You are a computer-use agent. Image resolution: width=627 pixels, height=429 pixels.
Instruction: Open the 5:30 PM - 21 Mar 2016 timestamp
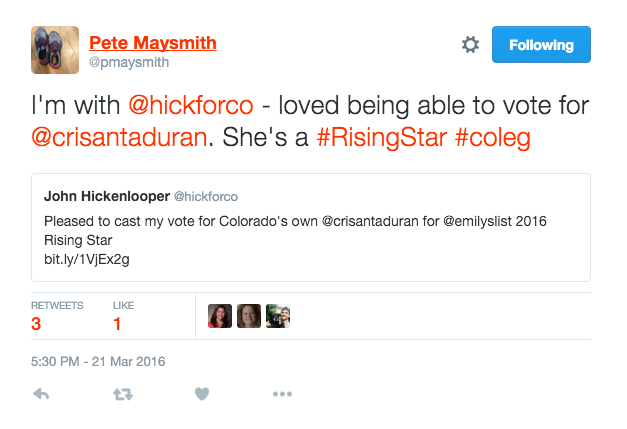[x=98, y=361]
